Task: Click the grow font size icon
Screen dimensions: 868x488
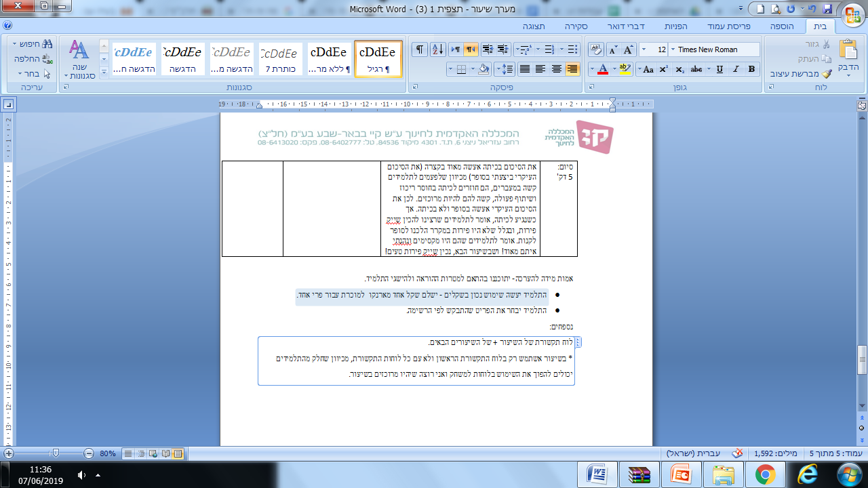Action: [629, 49]
